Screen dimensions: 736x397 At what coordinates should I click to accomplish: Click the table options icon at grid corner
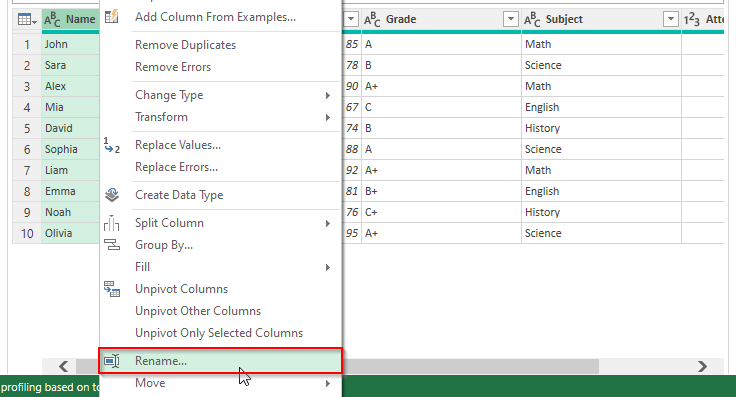click(27, 19)
